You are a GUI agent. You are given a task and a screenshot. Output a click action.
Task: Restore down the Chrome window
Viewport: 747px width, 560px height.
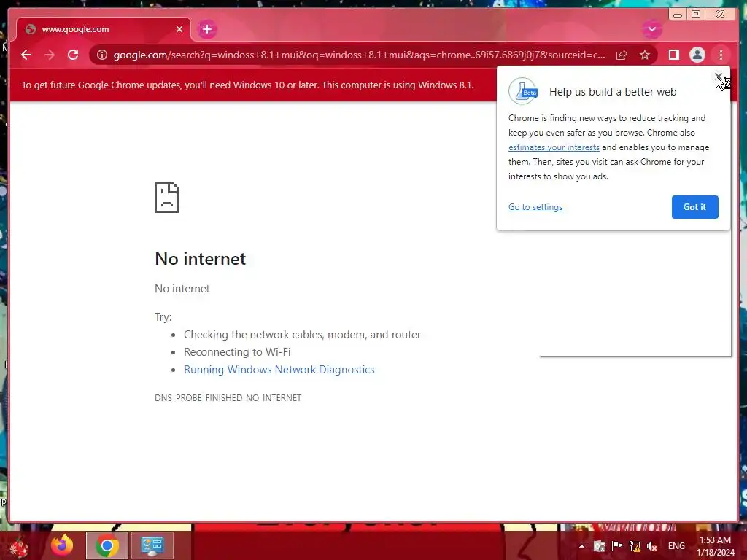click(696, 15)
